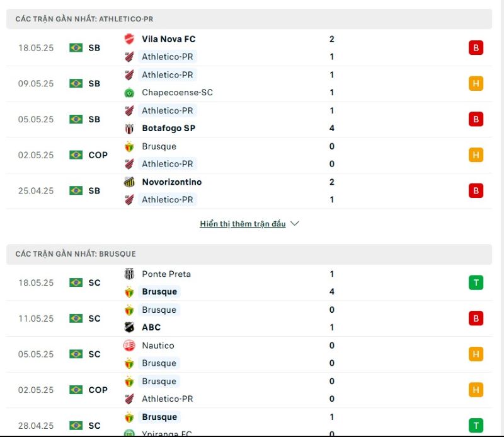Click the orange H badge for Chapecoense match
504x437 pixels.
coord(476,83)
